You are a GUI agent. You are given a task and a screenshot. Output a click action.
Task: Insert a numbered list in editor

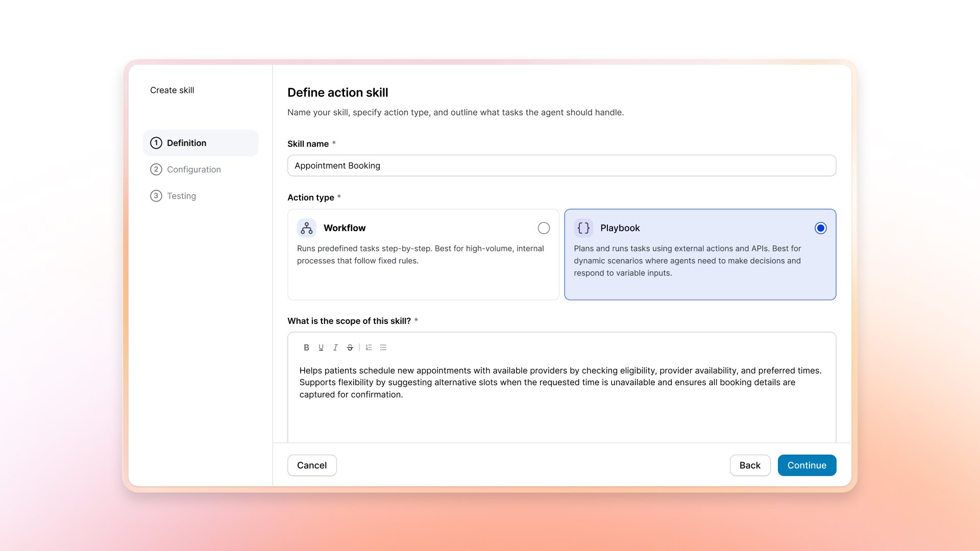369,347
